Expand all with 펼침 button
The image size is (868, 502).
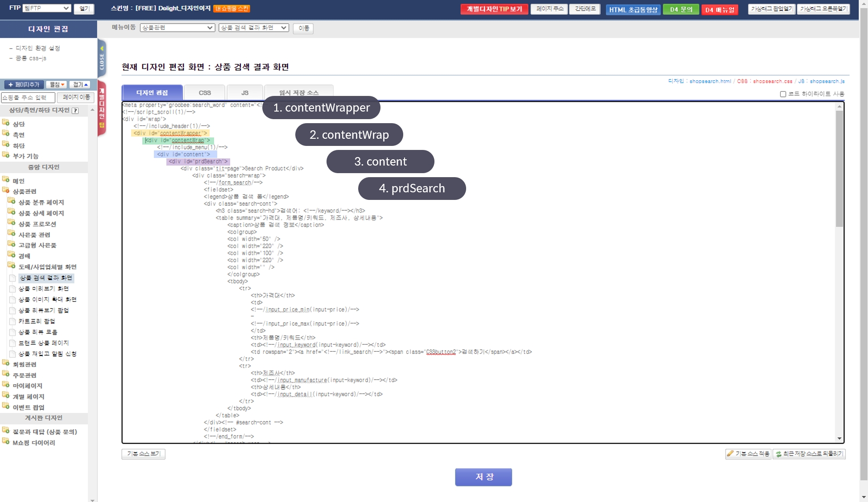click(x=57, y=84)
